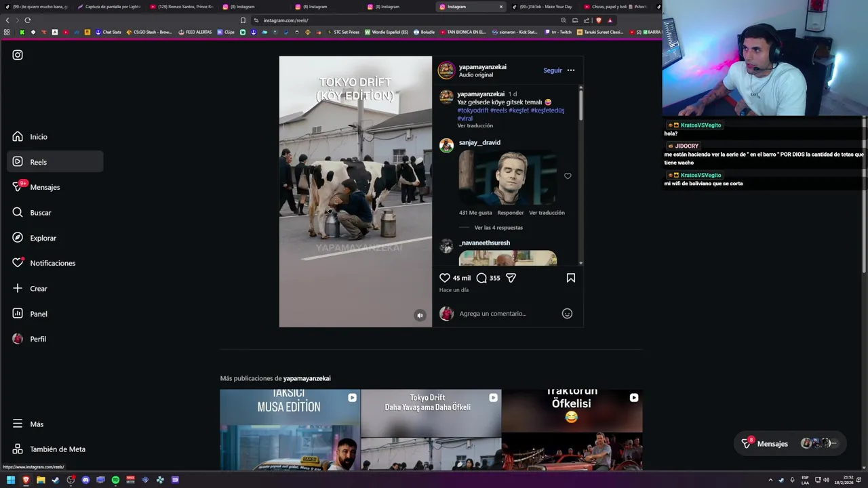
Task: Share the reel with paper-plane icon
Action: click(x=511, y=278)
